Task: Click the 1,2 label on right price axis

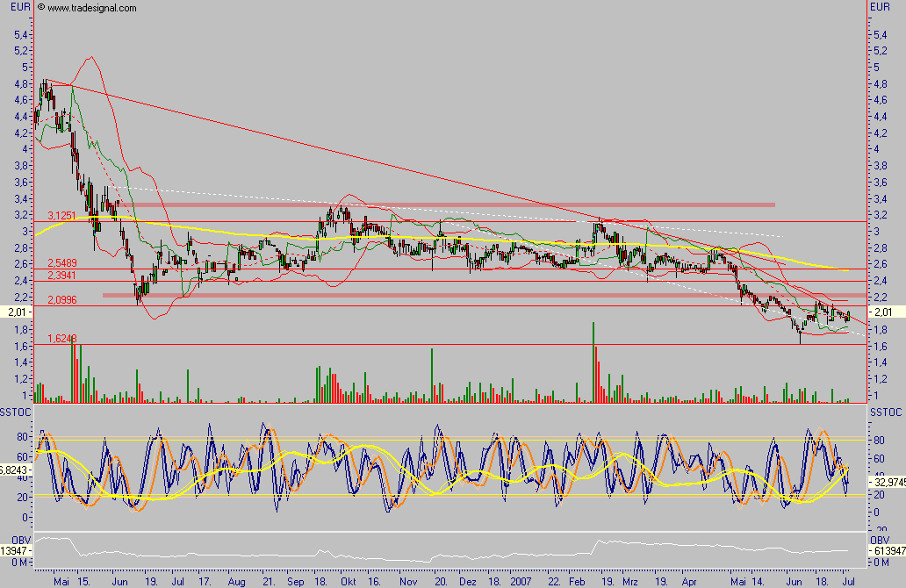Action: coord(881,379)
